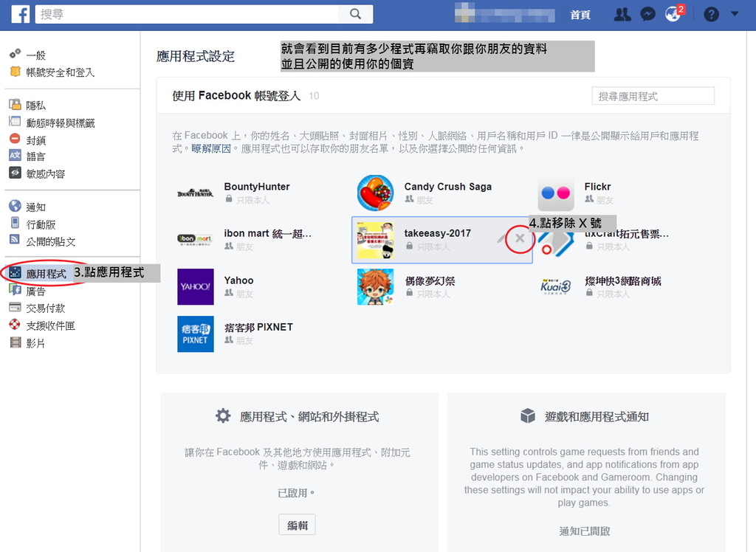Click the Candy Crush Saga icon

tap(376, 193)
